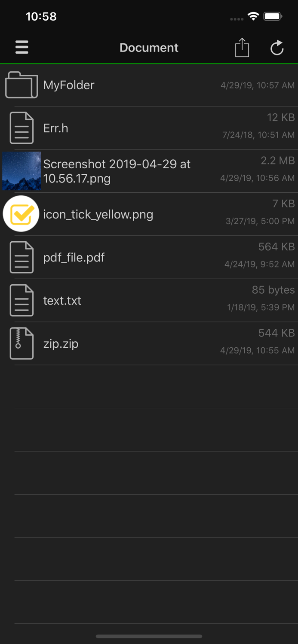Open icon_tick_yellow.png
The height and width of the screenshot is (644, 298).
click(x=129, y=214)
